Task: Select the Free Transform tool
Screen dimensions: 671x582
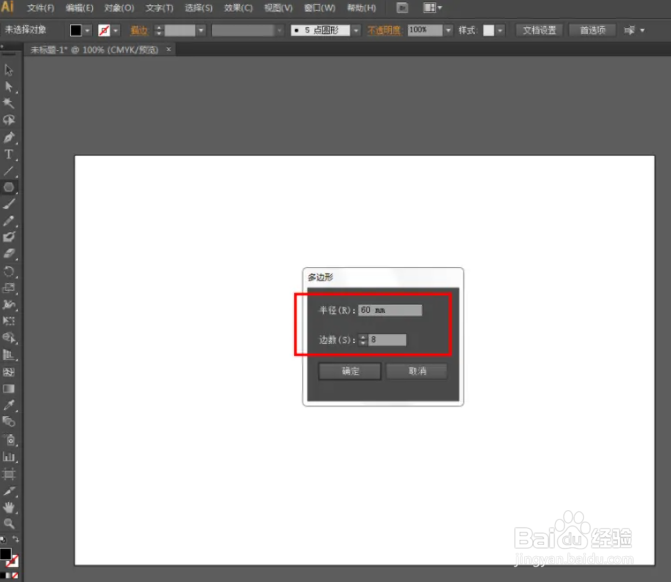Action: [x=9, y=321]
